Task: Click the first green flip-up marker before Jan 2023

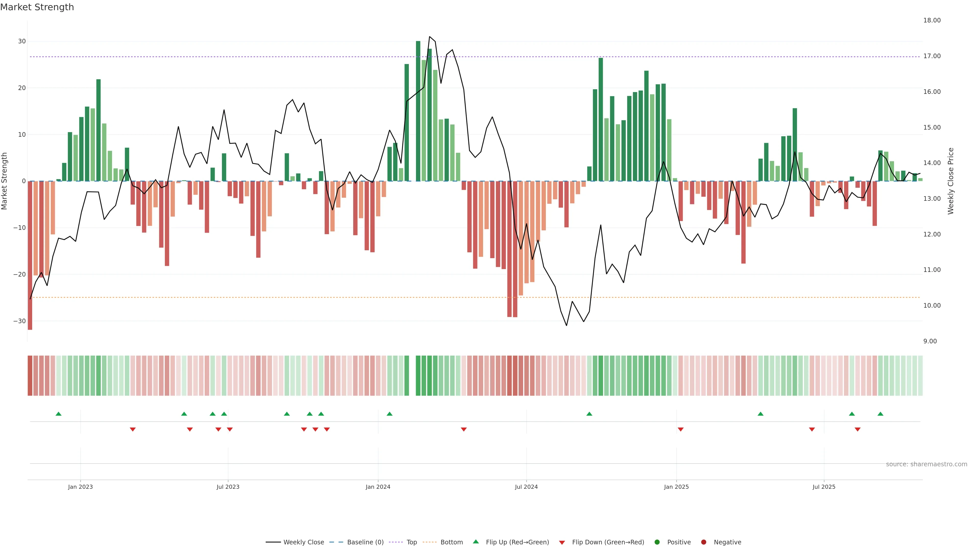Action: pos(58,414)
